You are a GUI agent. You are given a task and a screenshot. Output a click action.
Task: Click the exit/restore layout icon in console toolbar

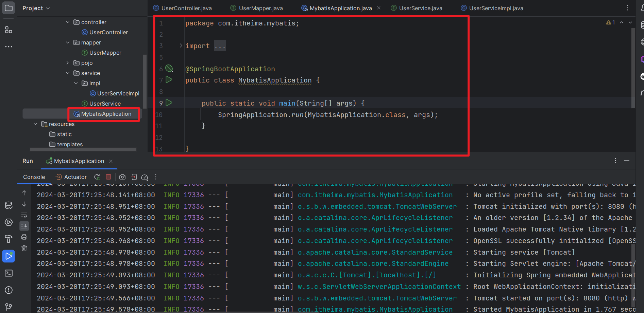click(134, 177)
